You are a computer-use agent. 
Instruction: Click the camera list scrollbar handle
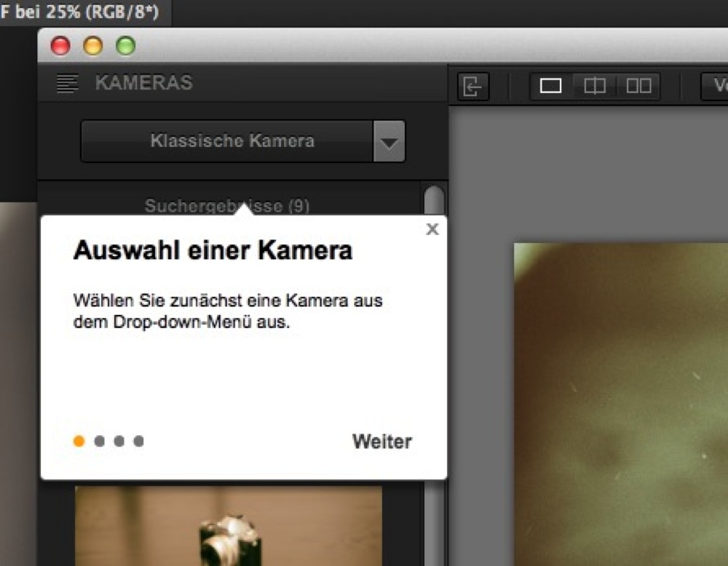click(434, 199)
